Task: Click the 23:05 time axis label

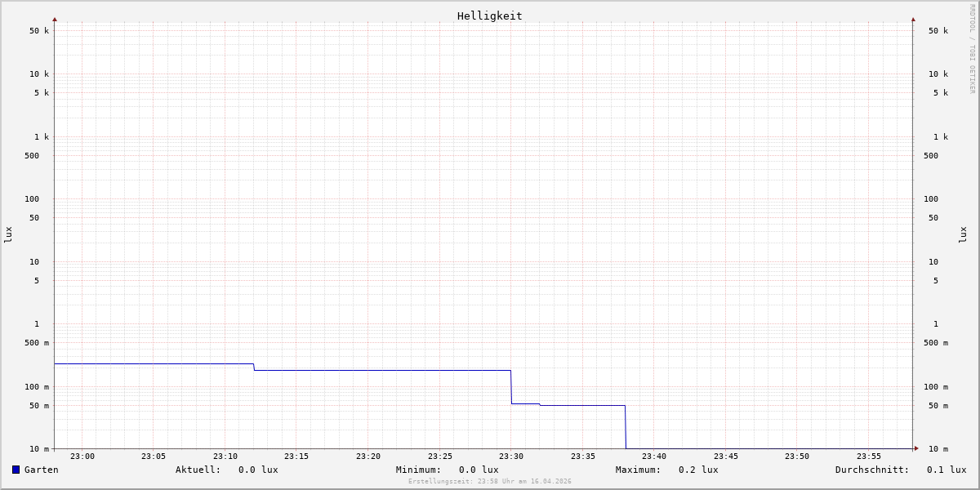Action: [x=154, y=457]
